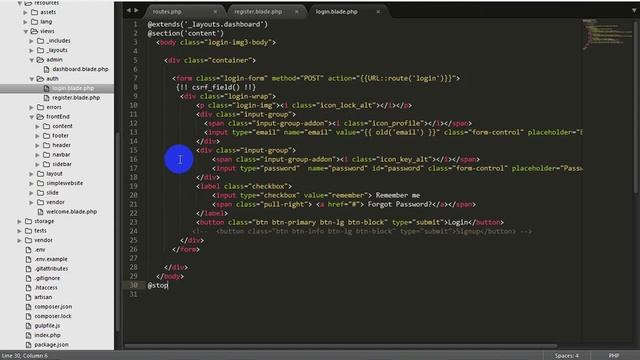Change indentation via Spaces: 4
640x360 pixels.
[x=566, y=356]
